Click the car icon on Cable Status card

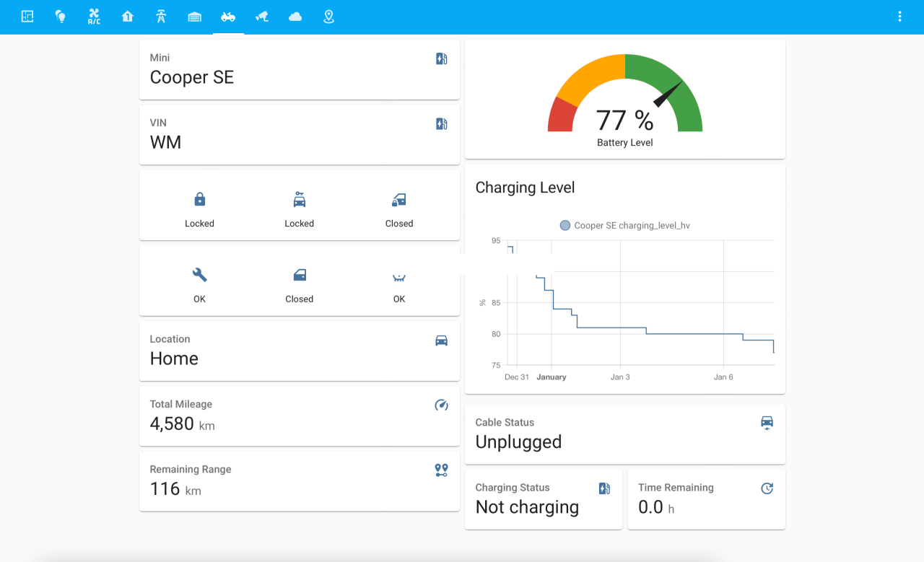[x=767, y=423]
